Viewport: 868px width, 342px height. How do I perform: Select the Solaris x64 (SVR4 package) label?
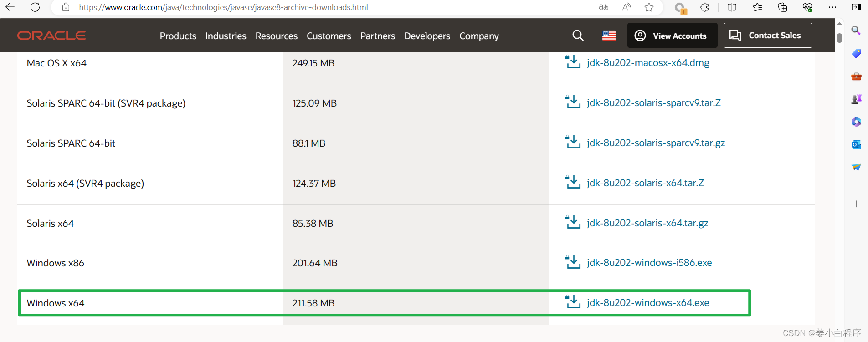85,184
